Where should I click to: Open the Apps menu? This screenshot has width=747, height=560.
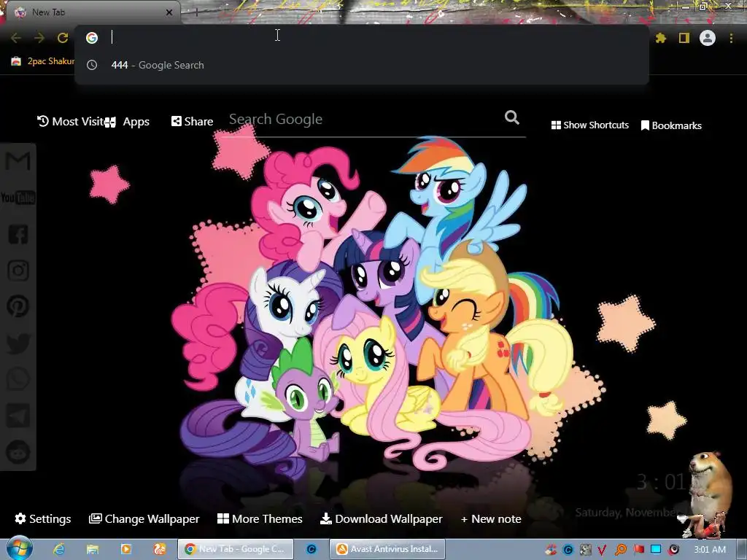(127, 122)
